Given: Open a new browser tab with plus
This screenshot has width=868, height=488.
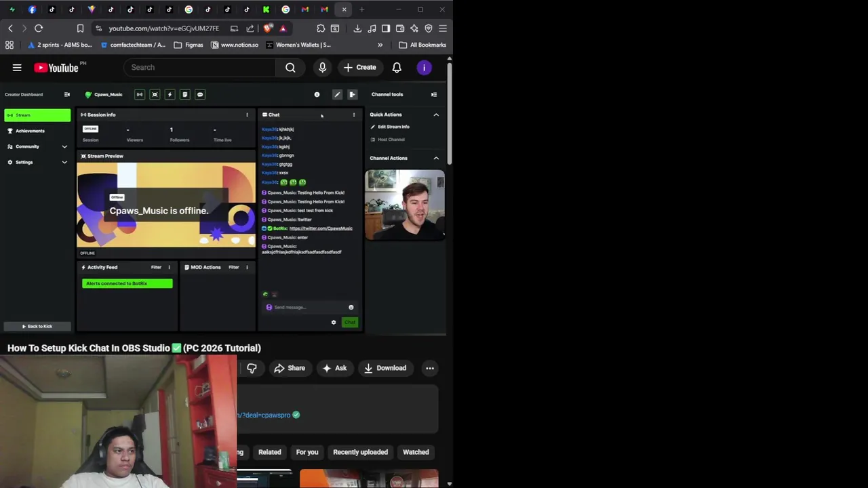Looking at the screenshot, I should [362, 9].
